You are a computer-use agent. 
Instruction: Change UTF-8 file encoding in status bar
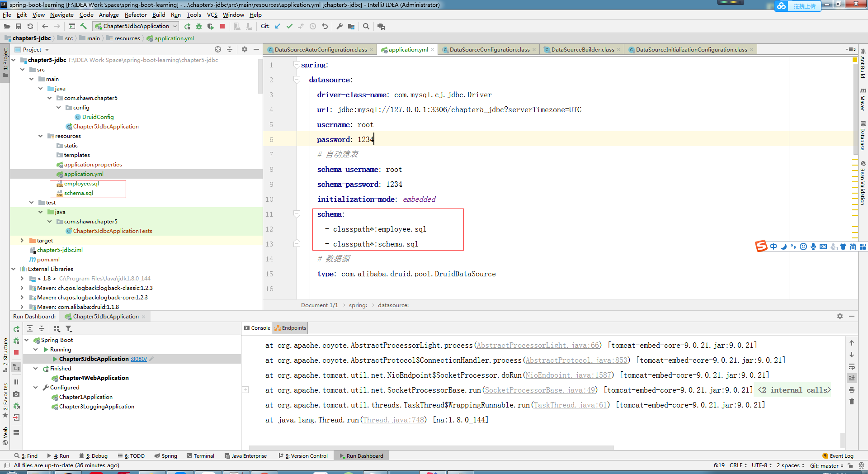(762, 465)
